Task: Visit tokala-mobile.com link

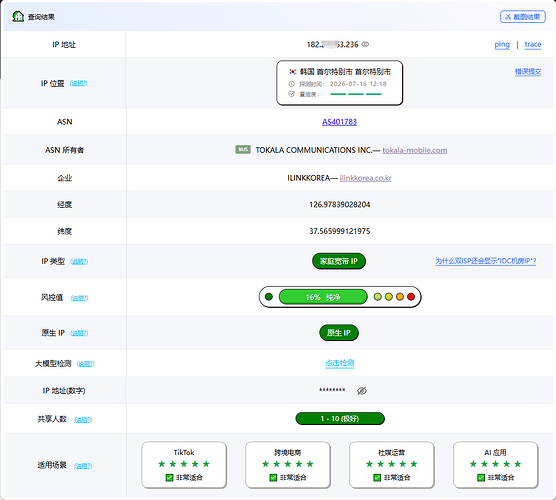Action: coord(415,150)
